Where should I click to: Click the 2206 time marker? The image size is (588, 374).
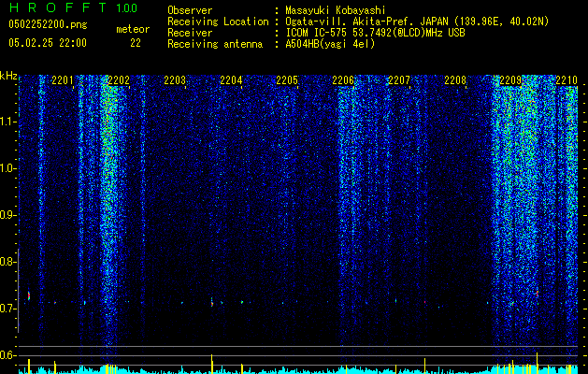(343, 80)
